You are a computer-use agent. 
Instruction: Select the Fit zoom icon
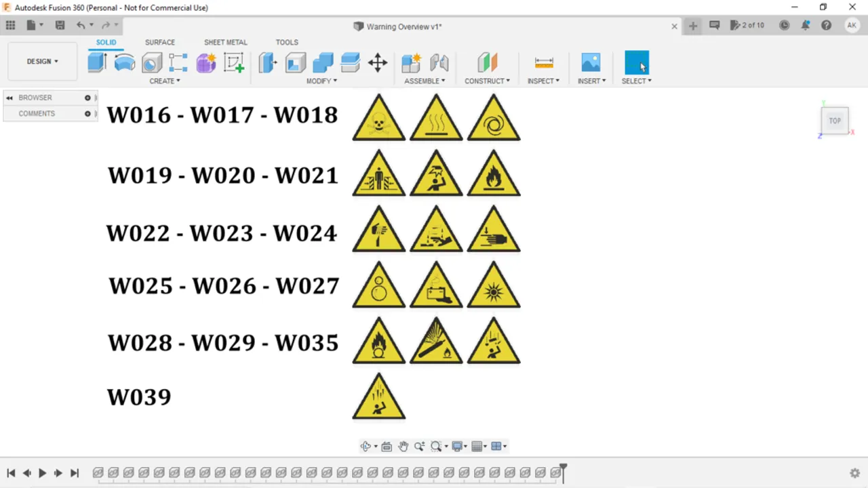point(436,446)
